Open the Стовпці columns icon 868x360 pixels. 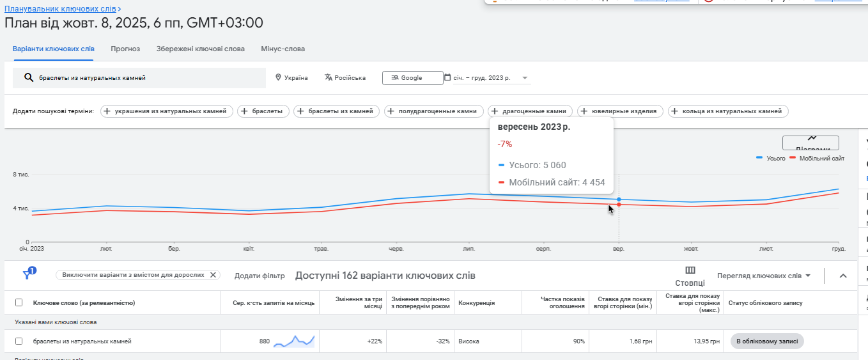pos(690,270)
